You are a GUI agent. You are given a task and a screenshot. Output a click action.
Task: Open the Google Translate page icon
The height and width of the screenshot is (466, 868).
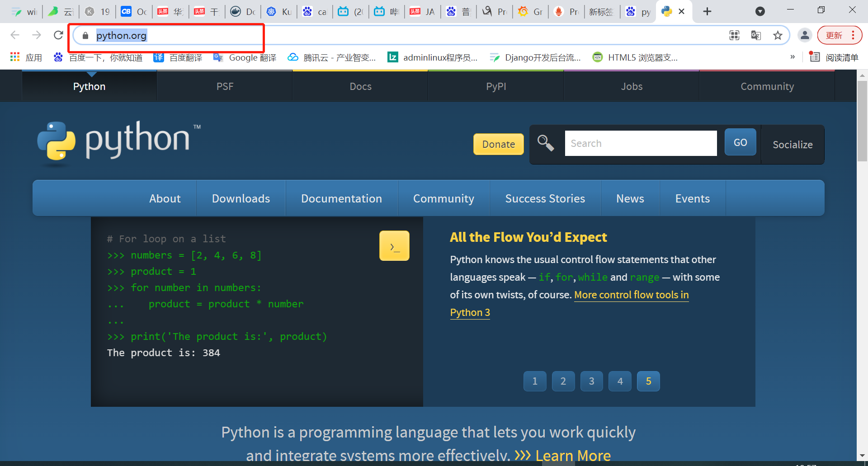pyautogui.click(x=756, y=35)
